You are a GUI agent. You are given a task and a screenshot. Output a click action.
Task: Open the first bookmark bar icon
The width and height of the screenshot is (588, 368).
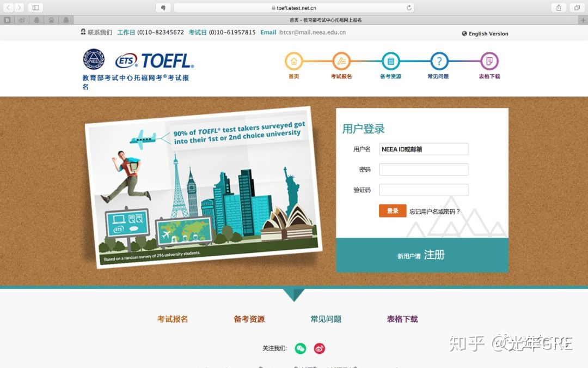(x=7, y=20)
